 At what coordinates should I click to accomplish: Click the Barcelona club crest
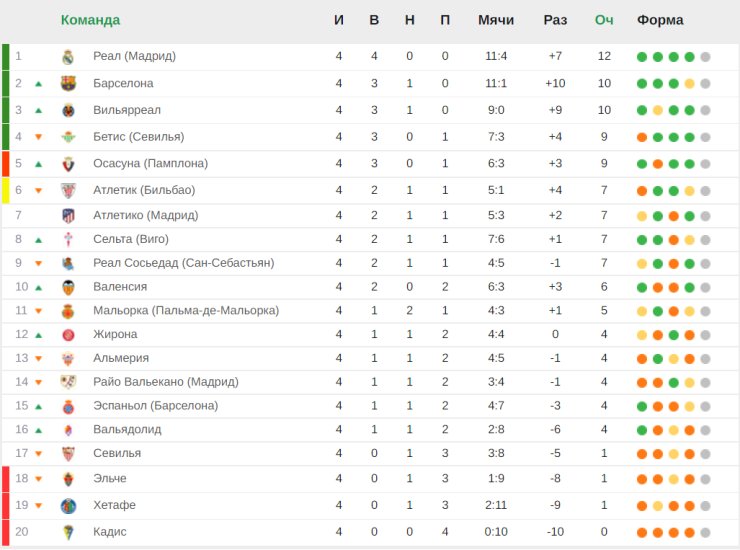68,83
